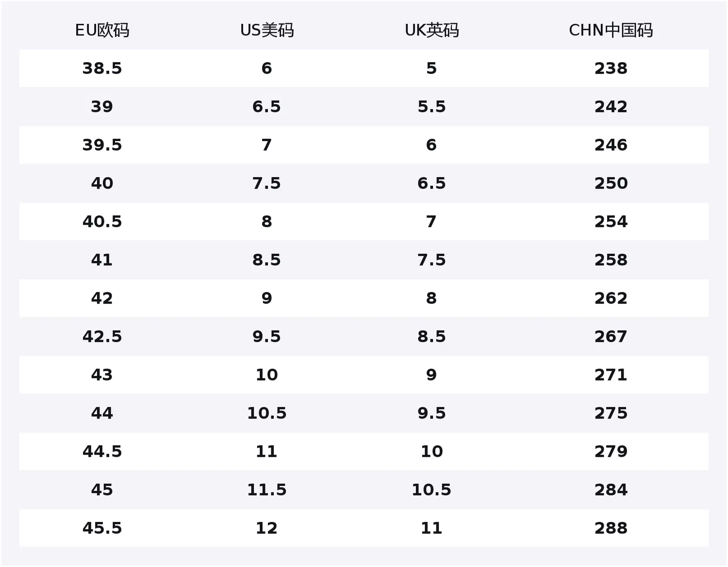
Task: Select EU size 38.5 cell
Action: point(102,68)
